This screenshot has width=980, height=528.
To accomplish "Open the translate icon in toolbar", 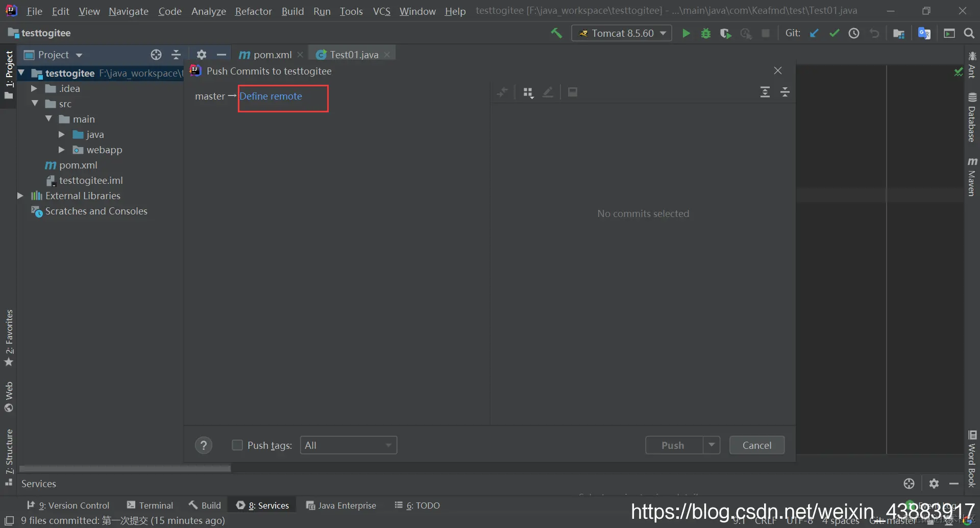I will point(924,33).
